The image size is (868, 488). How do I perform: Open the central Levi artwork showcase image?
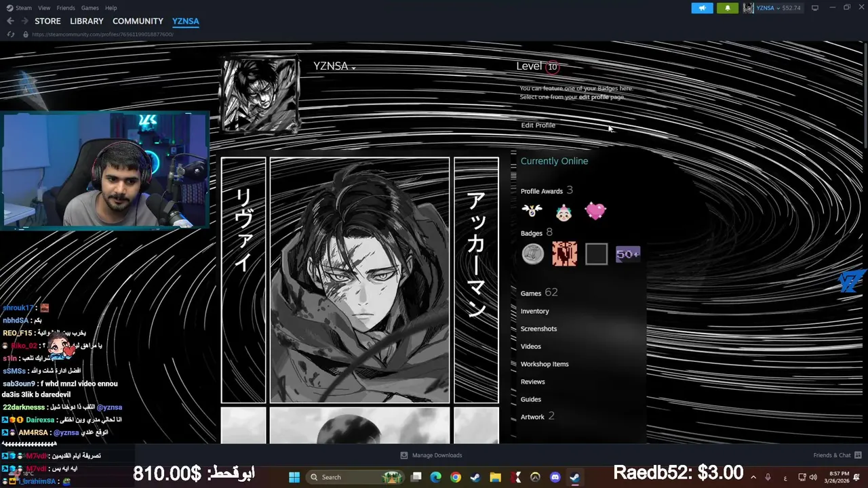(x=359, y=281)
